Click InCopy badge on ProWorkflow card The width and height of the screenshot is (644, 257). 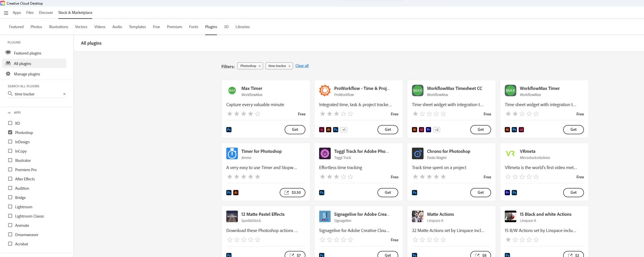pyautogui.click(x=322, y=130)
